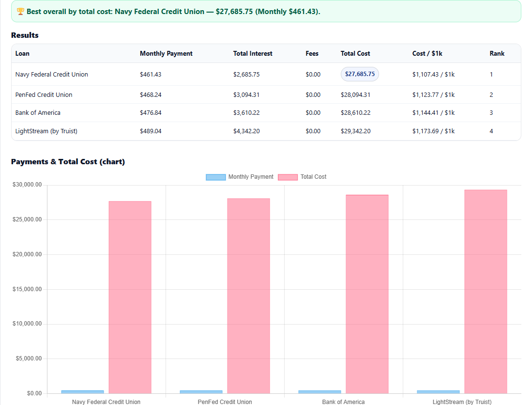This screenshot has height=405, width=532.
Task: Toggle the Monthly Payment legend blue swatch
Action: 216,177
